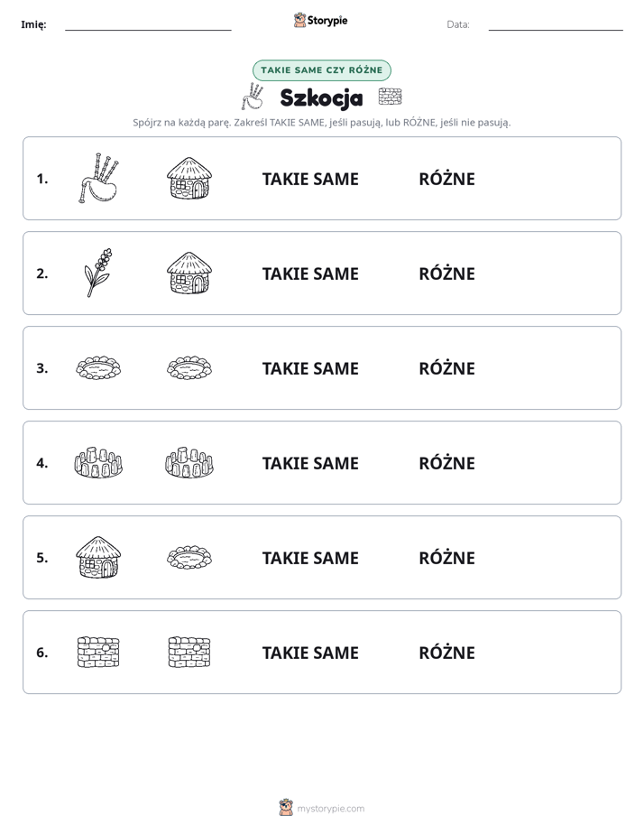Click the standing stones circle in row 4, left
644x834 pixels.
tap(98, 463)
